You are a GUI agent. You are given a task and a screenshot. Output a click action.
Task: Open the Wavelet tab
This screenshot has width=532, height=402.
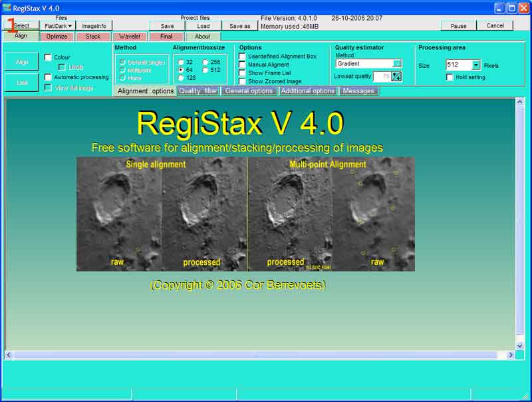click(130, 37)
